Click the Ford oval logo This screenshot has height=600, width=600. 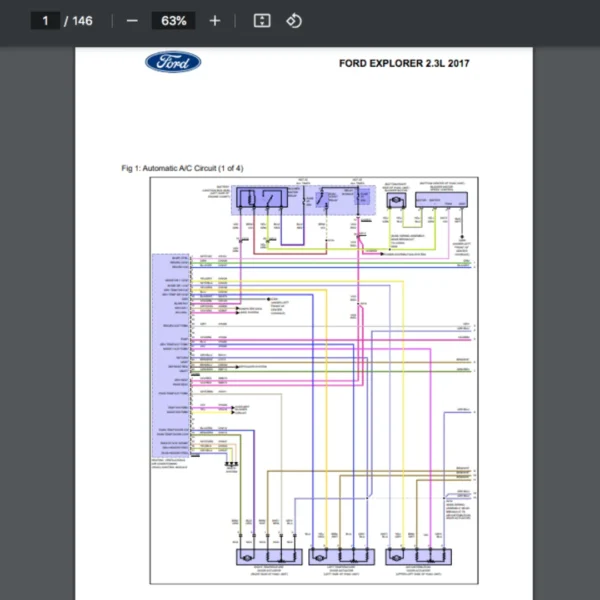pos(173,62)
